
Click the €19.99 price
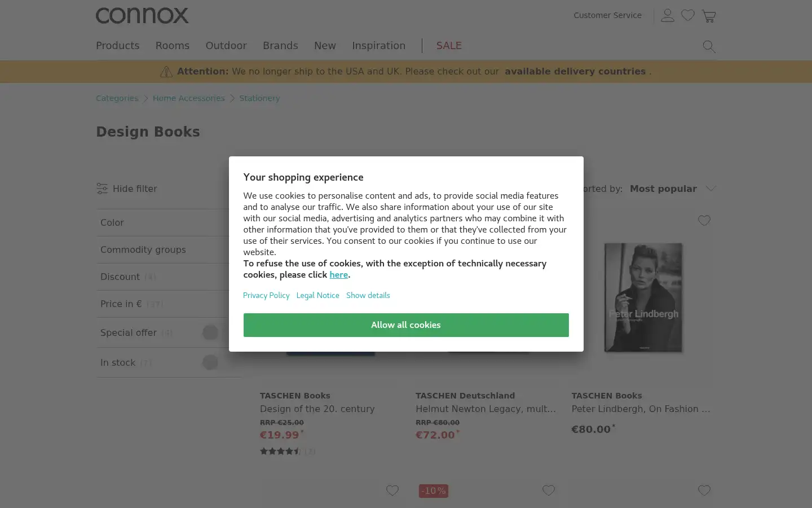(x=280, y=435)
